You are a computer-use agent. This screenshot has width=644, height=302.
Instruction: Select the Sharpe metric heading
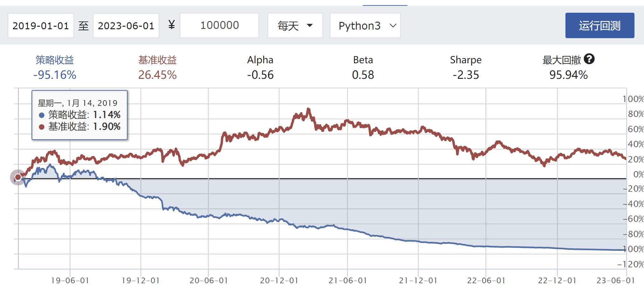click(x=466, y=60)
